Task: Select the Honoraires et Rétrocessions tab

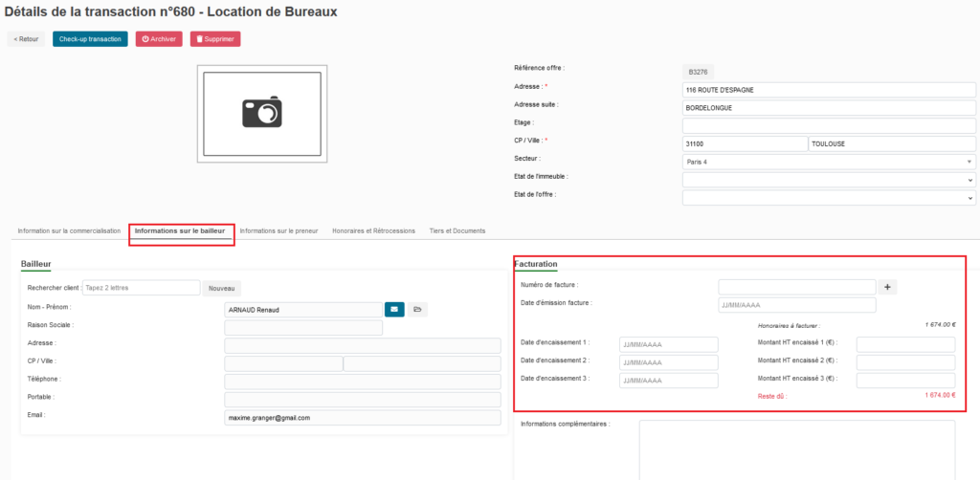Action: (x=373, y=231)
